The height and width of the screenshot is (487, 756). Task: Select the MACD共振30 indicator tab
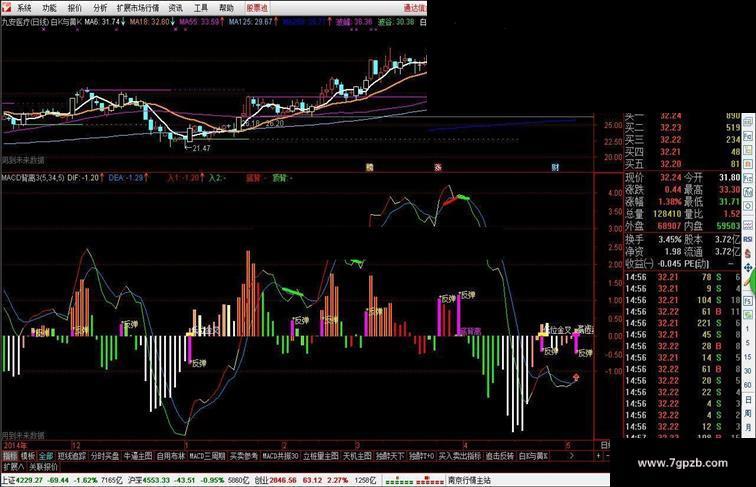click(x=280, y=456)
